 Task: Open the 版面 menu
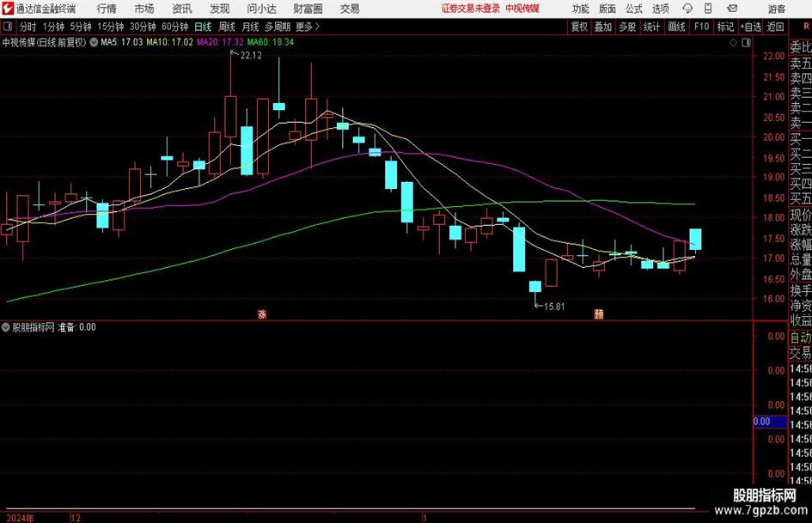607,9
